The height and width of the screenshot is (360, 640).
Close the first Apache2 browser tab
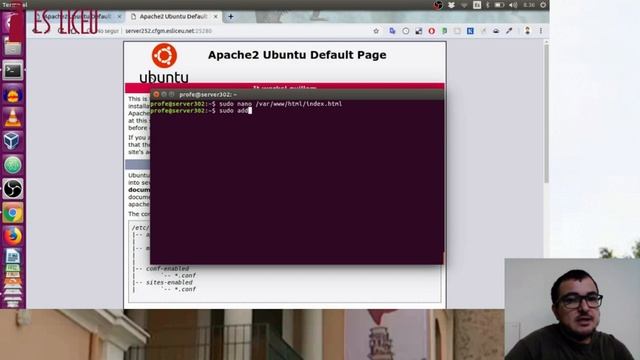tap(119, 17)
